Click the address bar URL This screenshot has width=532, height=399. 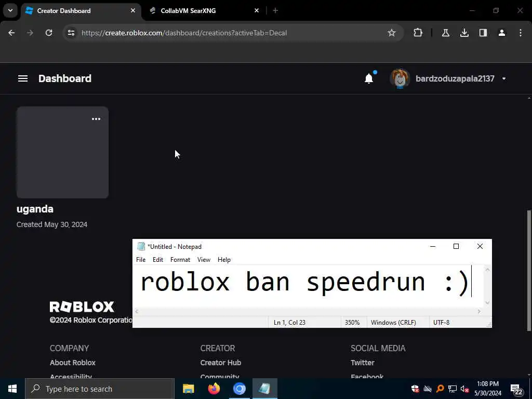(x=184, y=33)
